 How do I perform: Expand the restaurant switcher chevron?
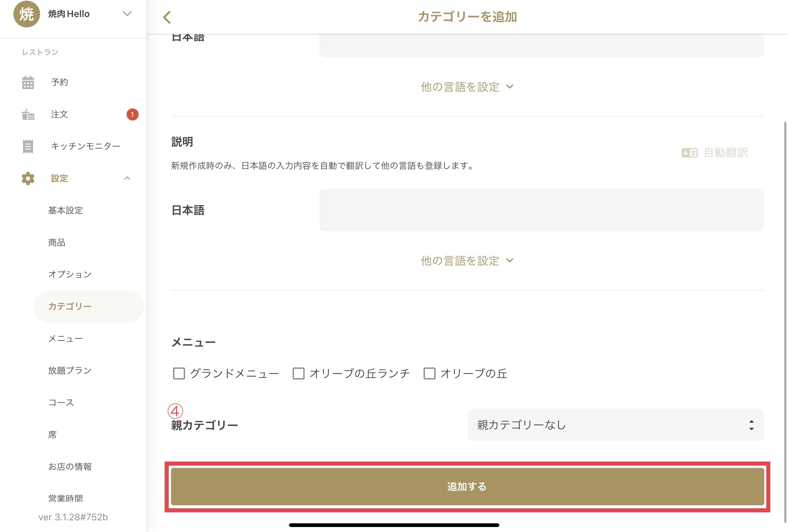coord(127,14)
